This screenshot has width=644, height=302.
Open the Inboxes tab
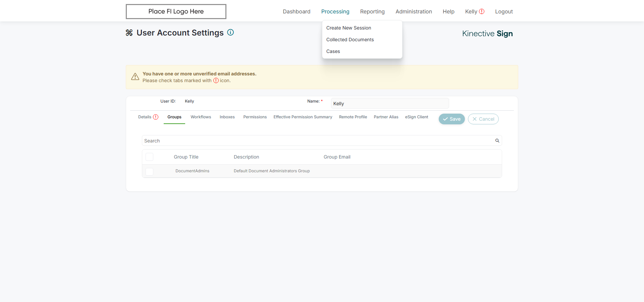(x=227, y=117)
